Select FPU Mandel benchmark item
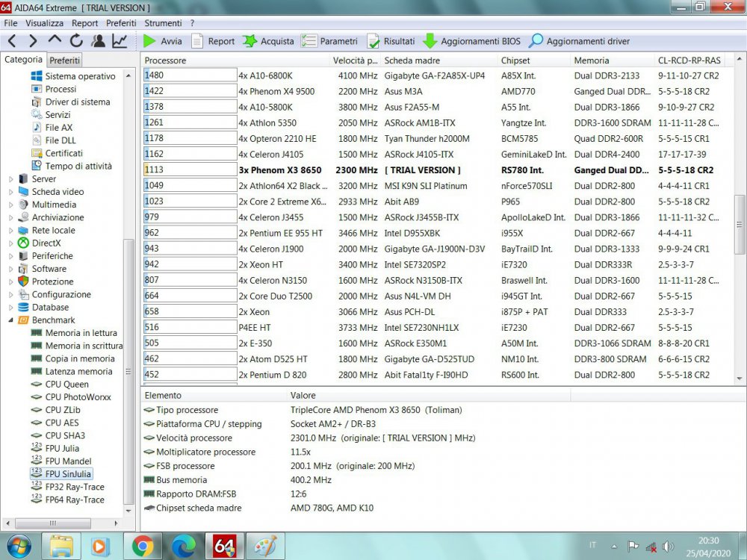The height and width of the screenshot is (560, 747). pyautogui.click(x=68, y=461)
